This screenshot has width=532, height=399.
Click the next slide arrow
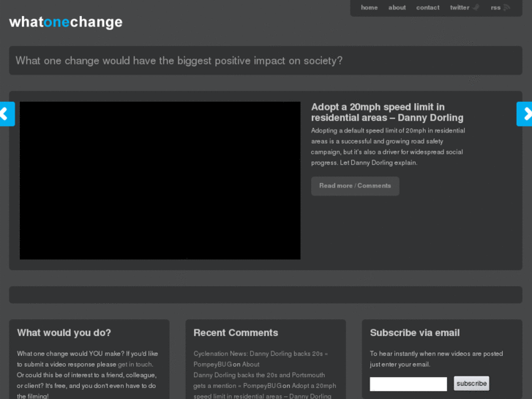pos(525,113)
